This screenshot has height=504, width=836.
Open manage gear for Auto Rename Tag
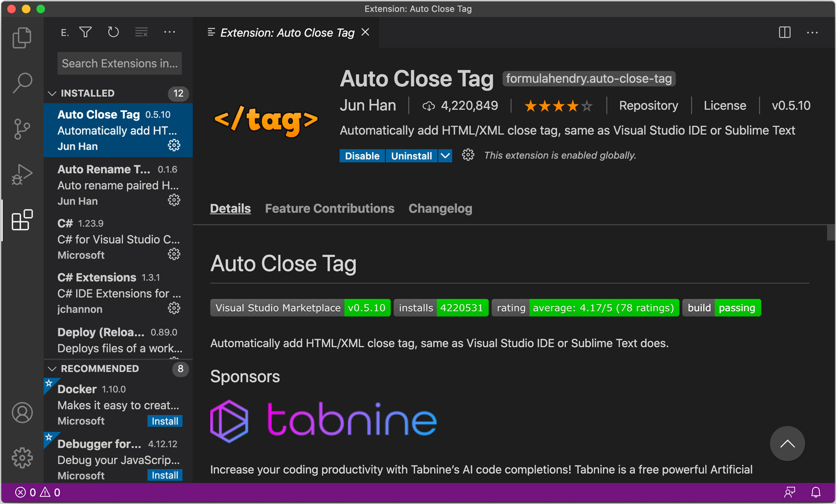coord(174,201)
